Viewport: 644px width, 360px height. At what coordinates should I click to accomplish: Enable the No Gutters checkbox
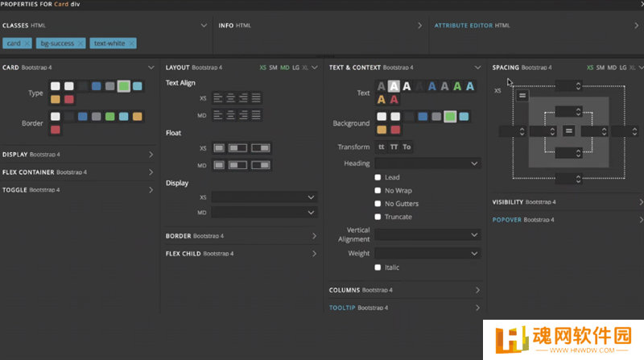(378, 204)
